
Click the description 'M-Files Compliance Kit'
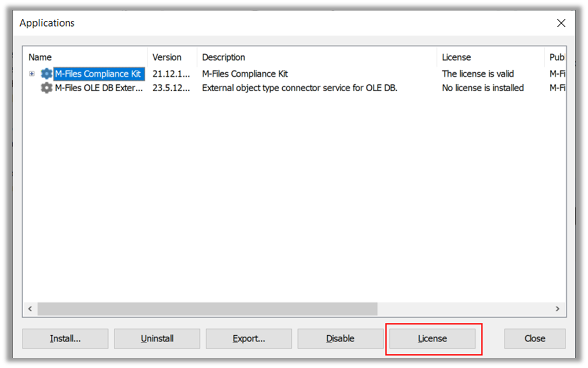[245, 74]
